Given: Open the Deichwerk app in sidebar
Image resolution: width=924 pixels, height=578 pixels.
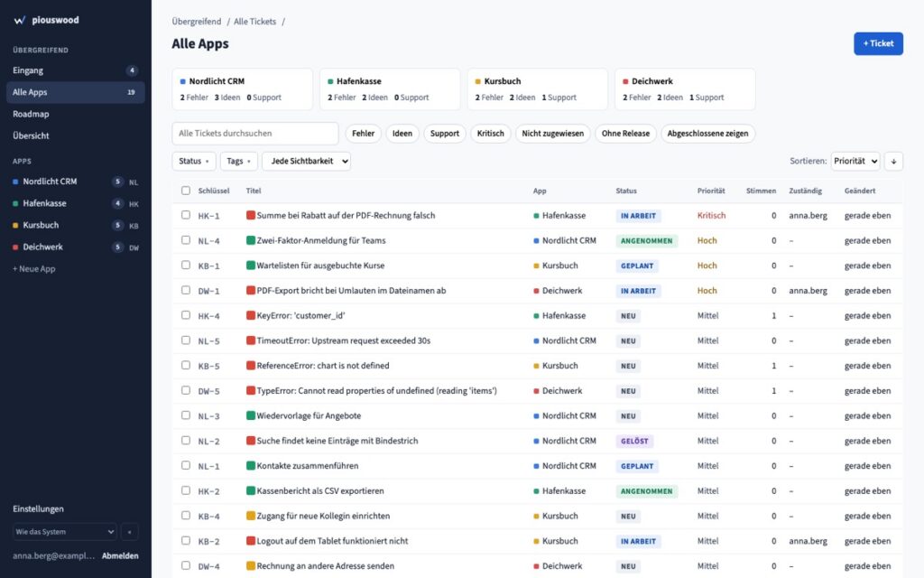Looking at the screenshot, I should 76,247.
